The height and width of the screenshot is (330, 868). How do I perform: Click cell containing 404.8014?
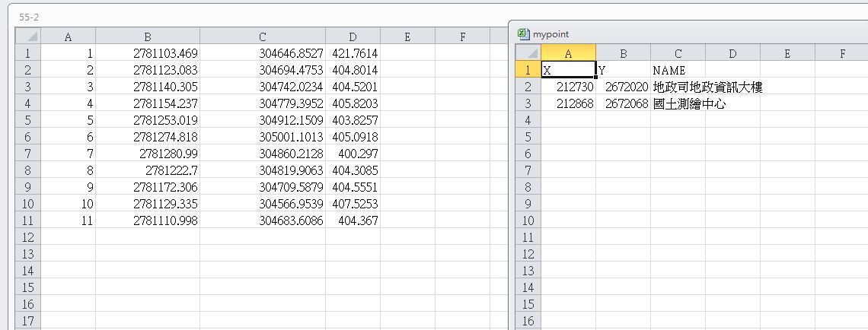coord(353,70)
